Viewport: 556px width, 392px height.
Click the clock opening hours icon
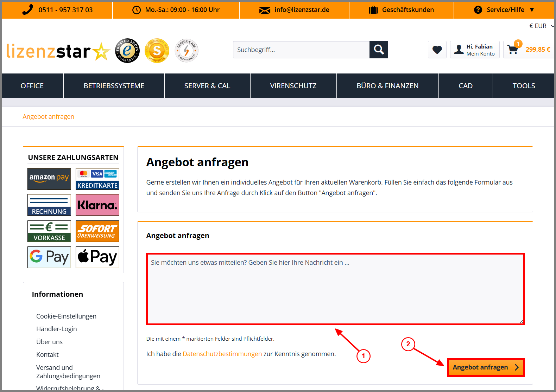(x=137, y=10)
